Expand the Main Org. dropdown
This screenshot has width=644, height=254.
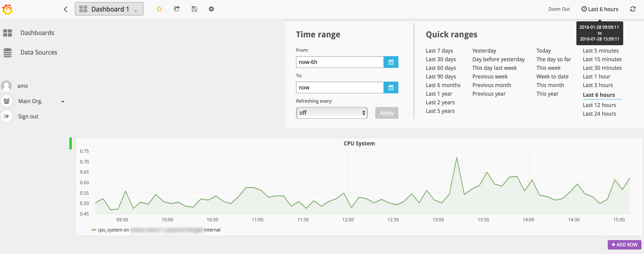(x=63, y=102)
